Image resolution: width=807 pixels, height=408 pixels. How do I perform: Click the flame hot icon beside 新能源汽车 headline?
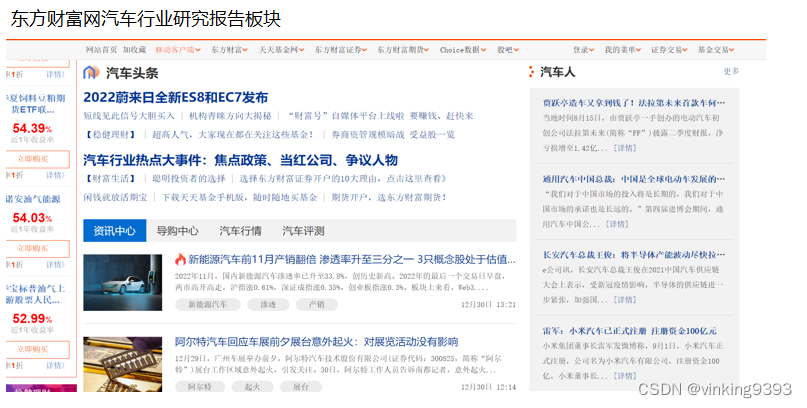point(180,259)
